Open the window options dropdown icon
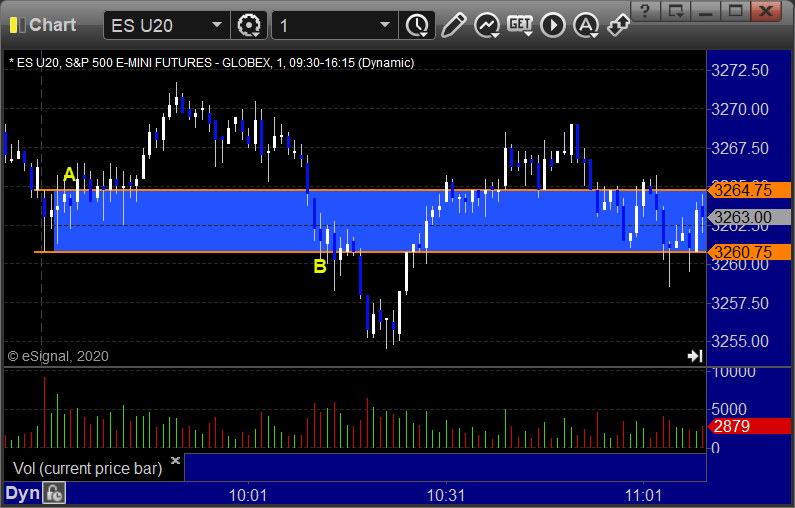 pyautogui.click(x=676, y=11)
